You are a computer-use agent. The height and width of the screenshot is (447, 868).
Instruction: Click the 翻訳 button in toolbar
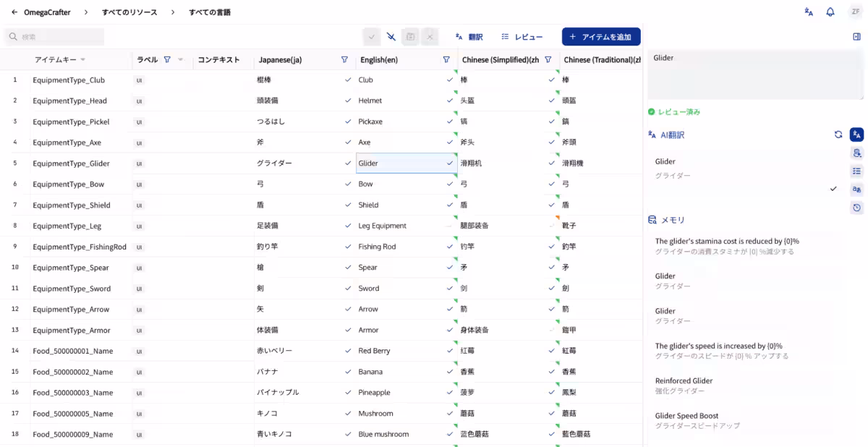(469, 37)
